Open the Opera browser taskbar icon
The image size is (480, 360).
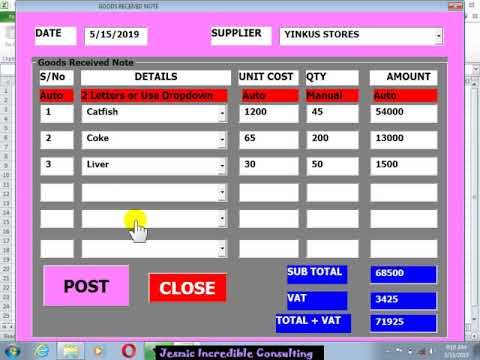pyautogui.click(x=129, y=351)
